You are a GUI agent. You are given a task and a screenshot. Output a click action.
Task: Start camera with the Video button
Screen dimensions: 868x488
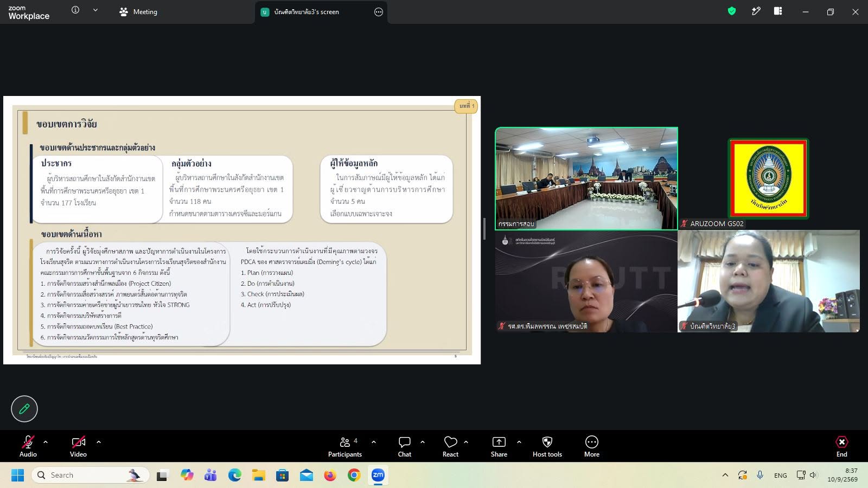click(78, 446)
